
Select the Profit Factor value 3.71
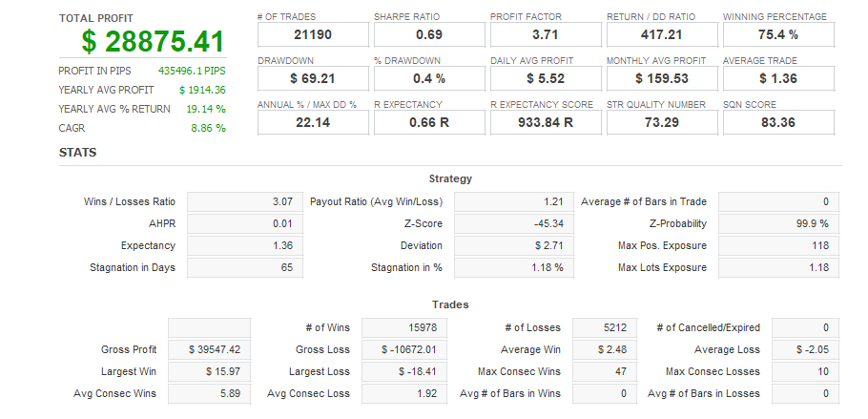click(545, 35)
